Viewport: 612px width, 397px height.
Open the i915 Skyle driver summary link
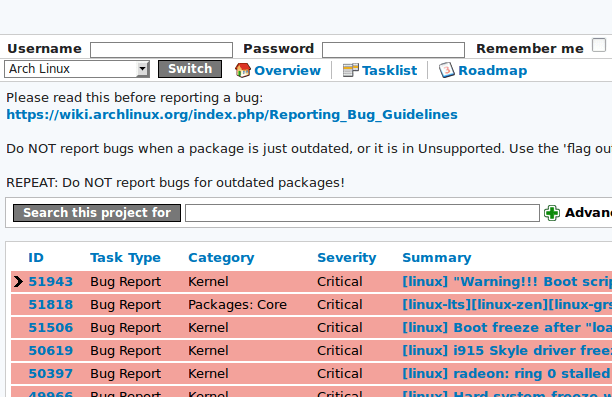point(507,351)
